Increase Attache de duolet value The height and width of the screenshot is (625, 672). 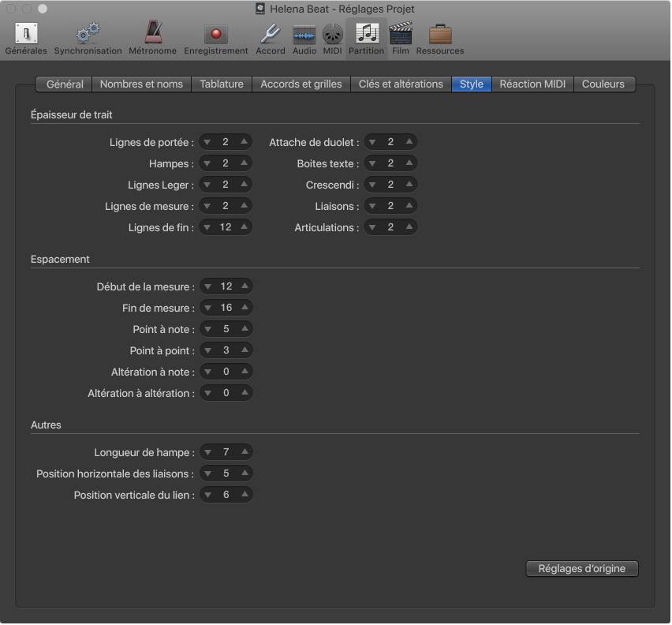click(409, 142)
